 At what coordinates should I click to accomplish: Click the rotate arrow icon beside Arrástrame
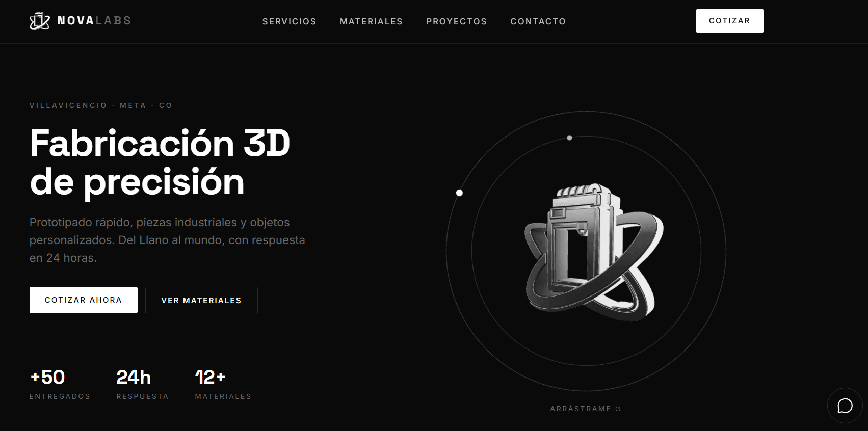[x=618, y=409]
